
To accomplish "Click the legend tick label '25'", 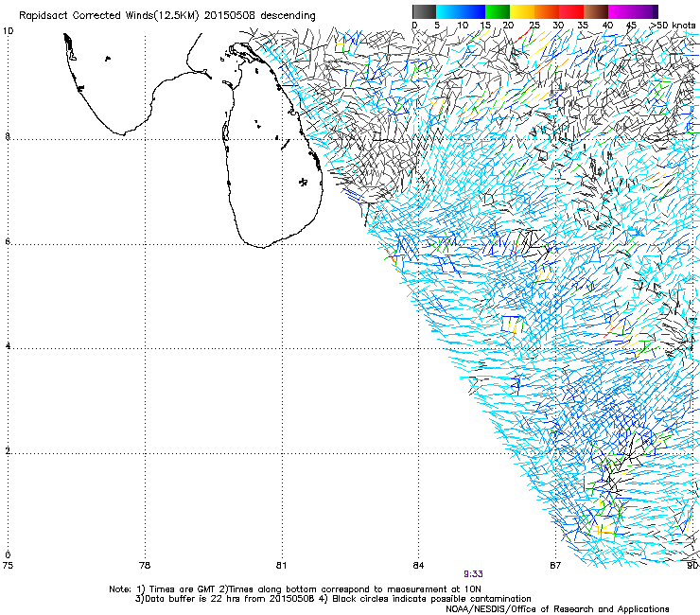I will tap(534, 26).
